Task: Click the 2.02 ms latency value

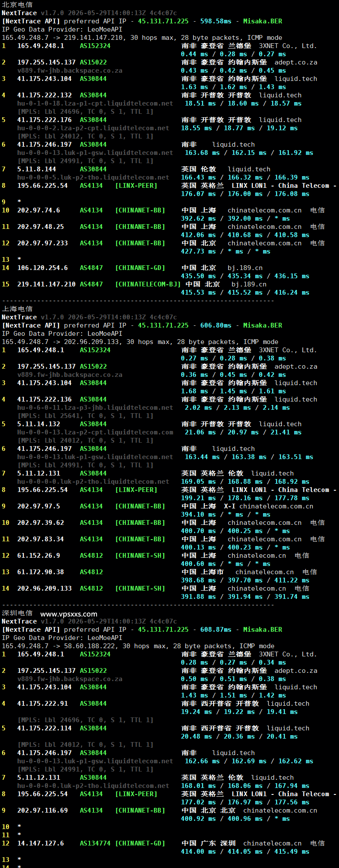Action: tap(198, 408)
